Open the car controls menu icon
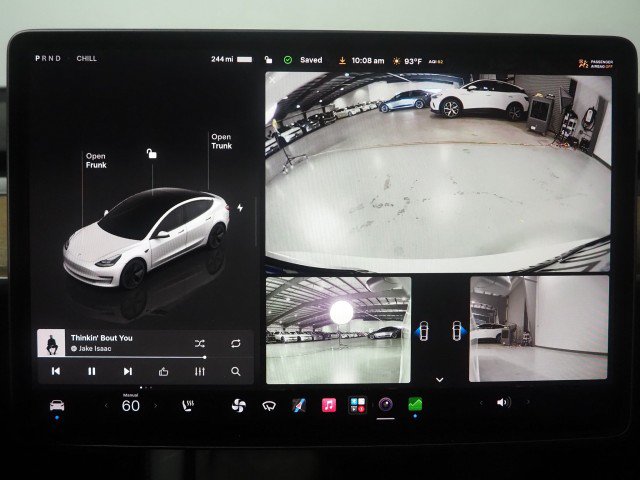Image resolution: width=640 pixels, height=480 pixels. point(57,405)
